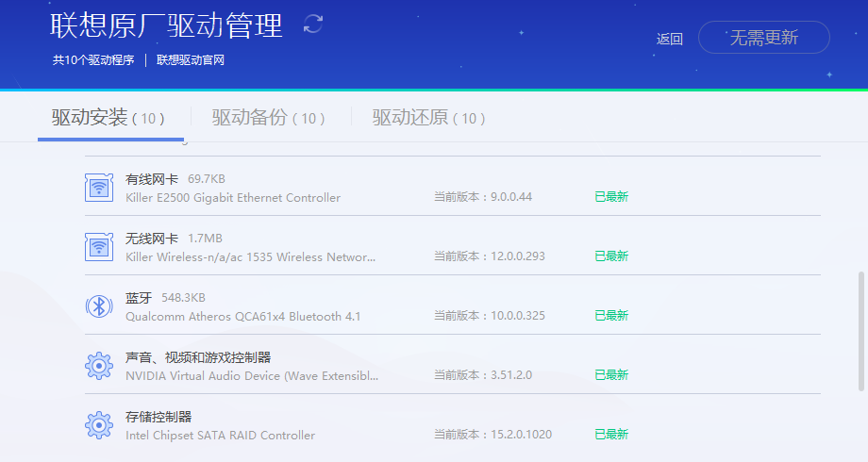The width and height of the screenshot is (868, 462).
Task: Click the gear icon for 声音、视频和游戏控制器
Action: 99,366
